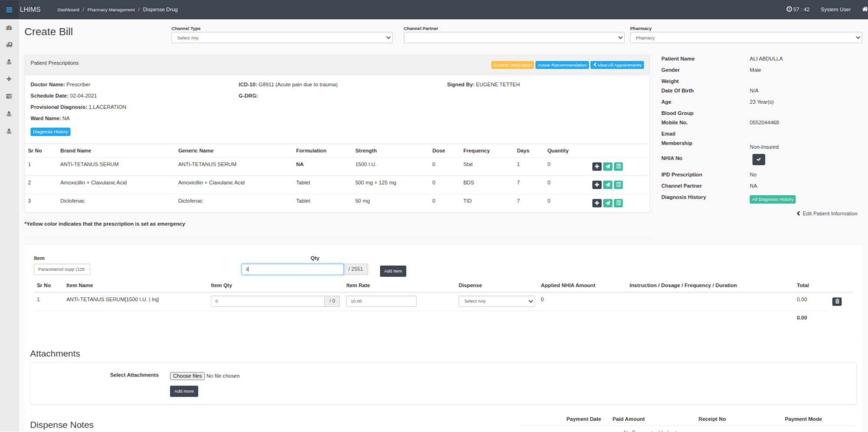
Task: Delete the ANTI-TETANUS SERUM bill item
Action: coord(837,301)
